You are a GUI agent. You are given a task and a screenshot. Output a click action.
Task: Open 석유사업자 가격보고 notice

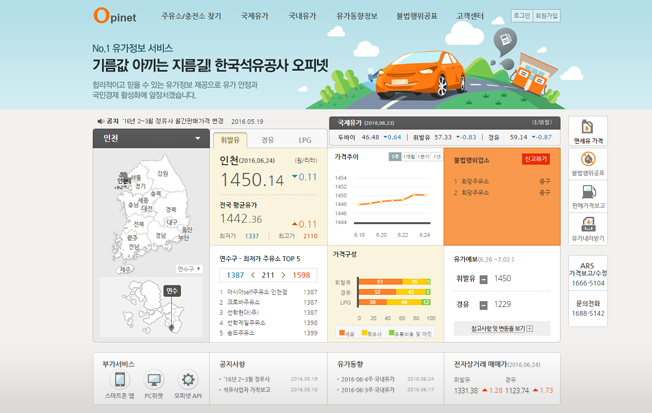point(247,390)
